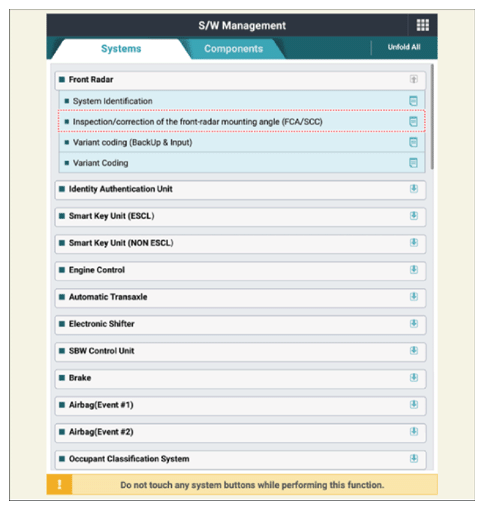Click the yellow warning exclamation icon
Screen dimensions: 484x510
click(x=59, y=484)
